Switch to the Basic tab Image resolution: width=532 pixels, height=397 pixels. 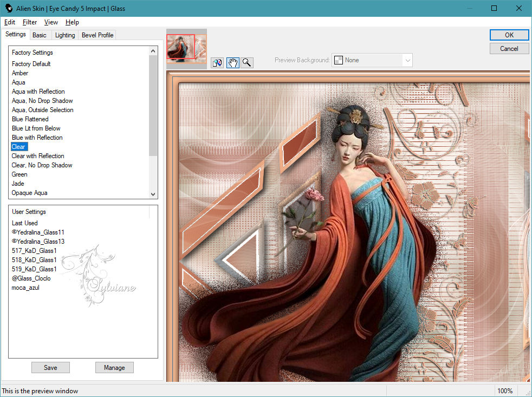(40, 35)
